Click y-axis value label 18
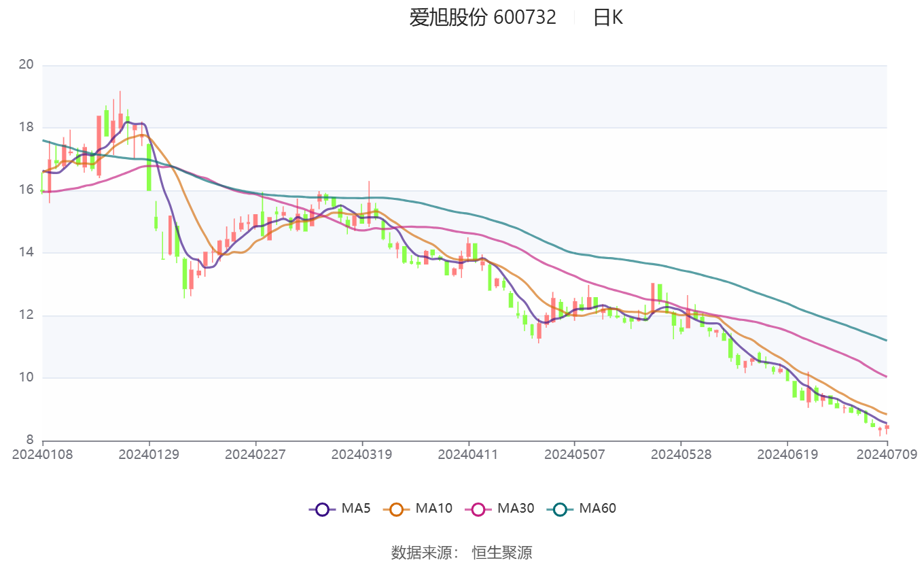 (26, 127)
